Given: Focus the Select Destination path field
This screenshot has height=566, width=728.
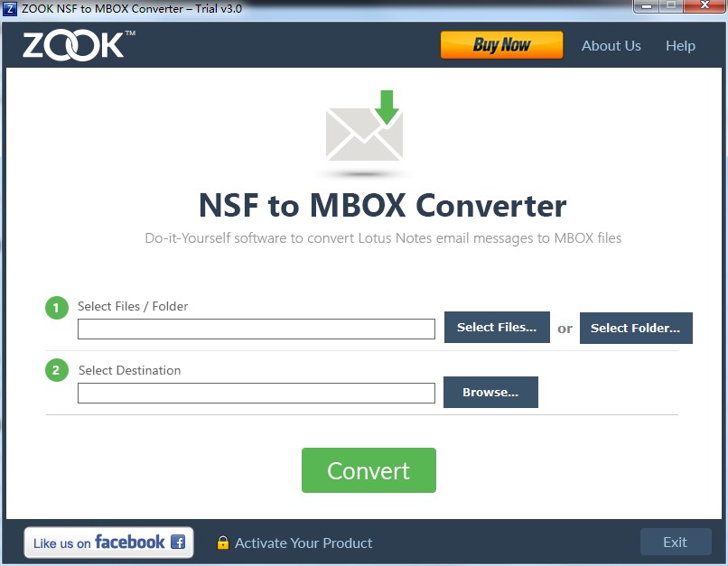Looking at the screenshot, I should coord(257,393).
